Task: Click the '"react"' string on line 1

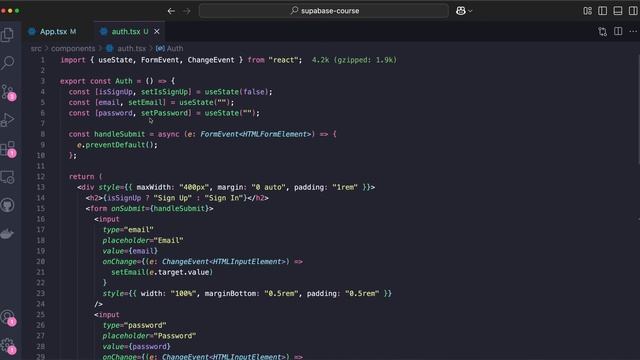Action: 284,60
